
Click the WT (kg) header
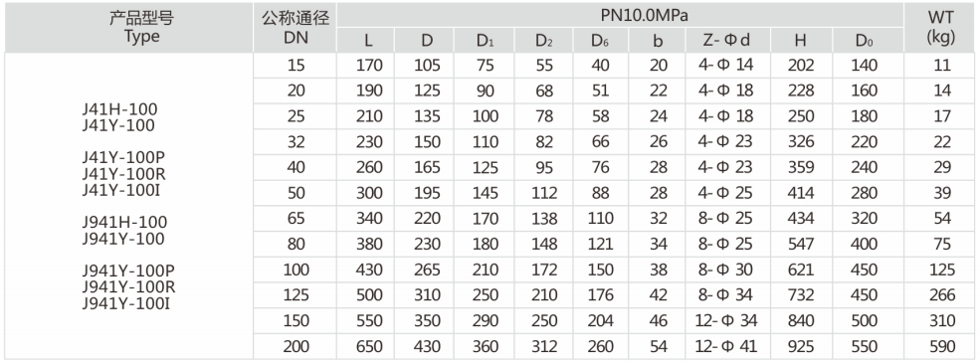coord(942,27)
